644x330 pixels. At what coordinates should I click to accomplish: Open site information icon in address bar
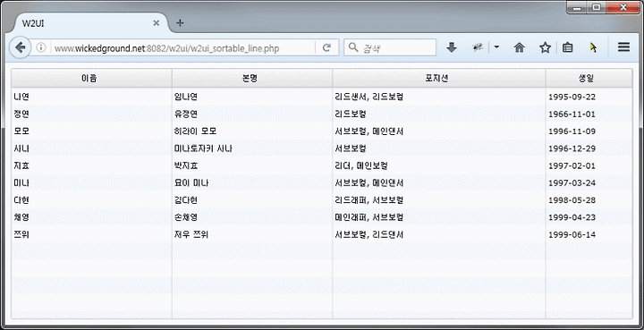[40, 47]
